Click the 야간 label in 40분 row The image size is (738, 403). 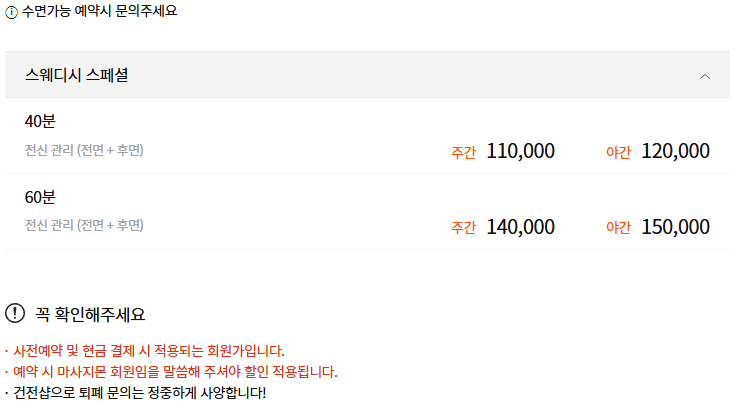click(618, 153)
